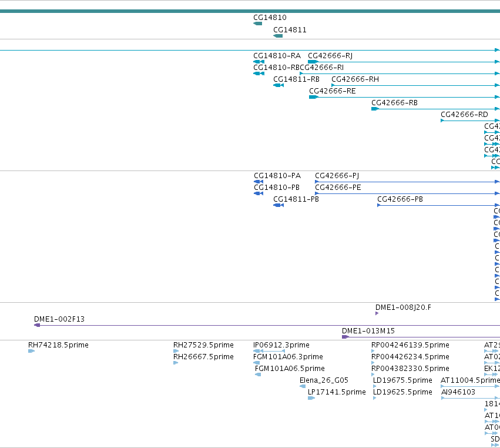Select FGM101A06.3prime EST label
The image size is (500, 448).
[288, 357]
